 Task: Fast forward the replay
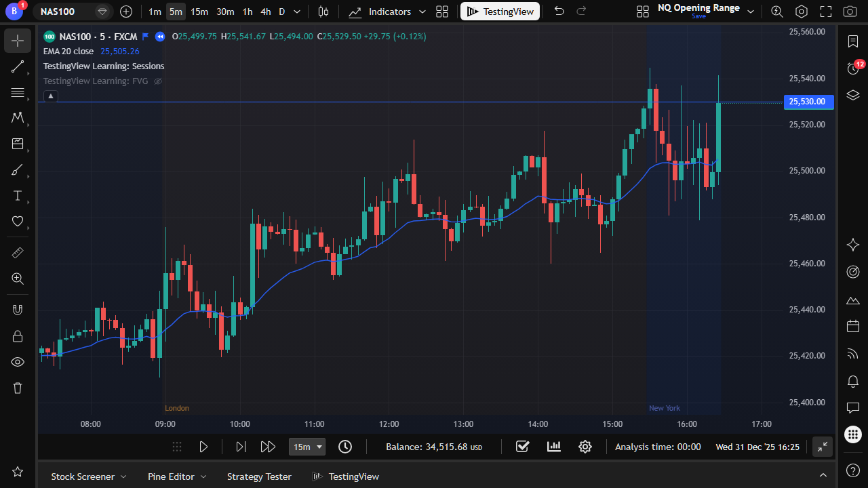[268, 447]
